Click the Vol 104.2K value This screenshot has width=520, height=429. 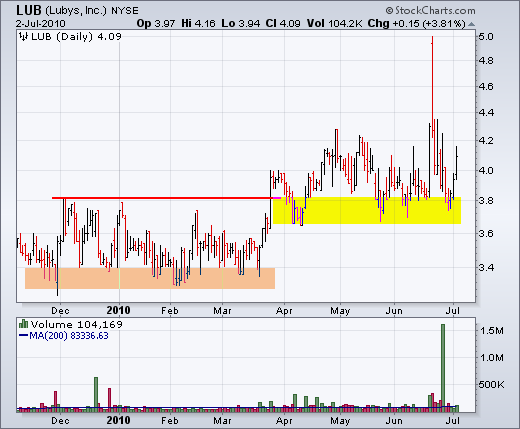coord(334,23)
